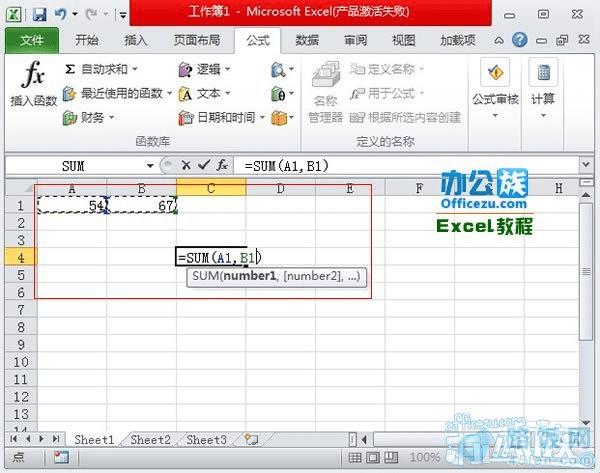Open the Name Manager
The height and width of the screenshot is (473, 600).
click(x=326, y=92)
